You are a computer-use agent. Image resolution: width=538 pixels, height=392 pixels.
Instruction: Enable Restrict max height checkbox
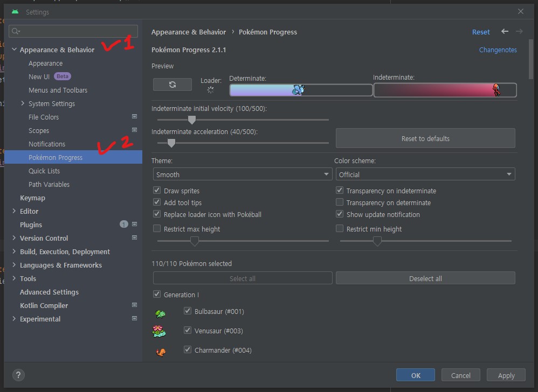(x=157, y=228)
